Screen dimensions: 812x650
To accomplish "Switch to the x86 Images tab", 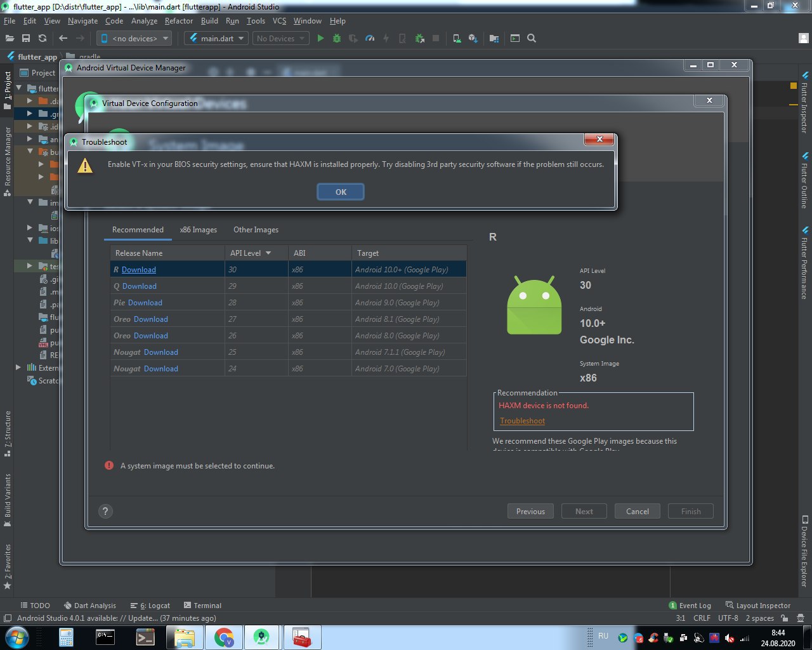I will (x=198, y=230).
